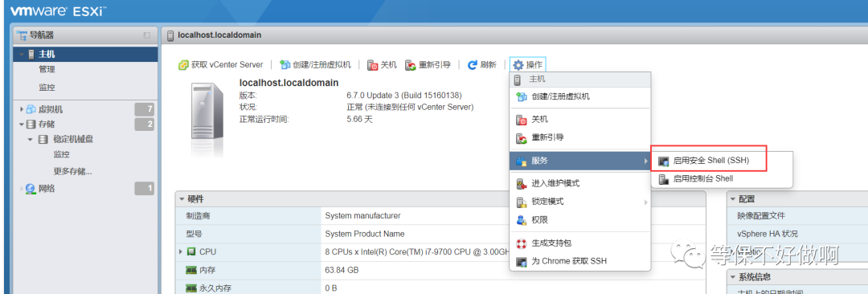Viewport: 868px width, 294px height.
Task: Select 生成支持包 menu entry
Action: [x=579, y=243]
